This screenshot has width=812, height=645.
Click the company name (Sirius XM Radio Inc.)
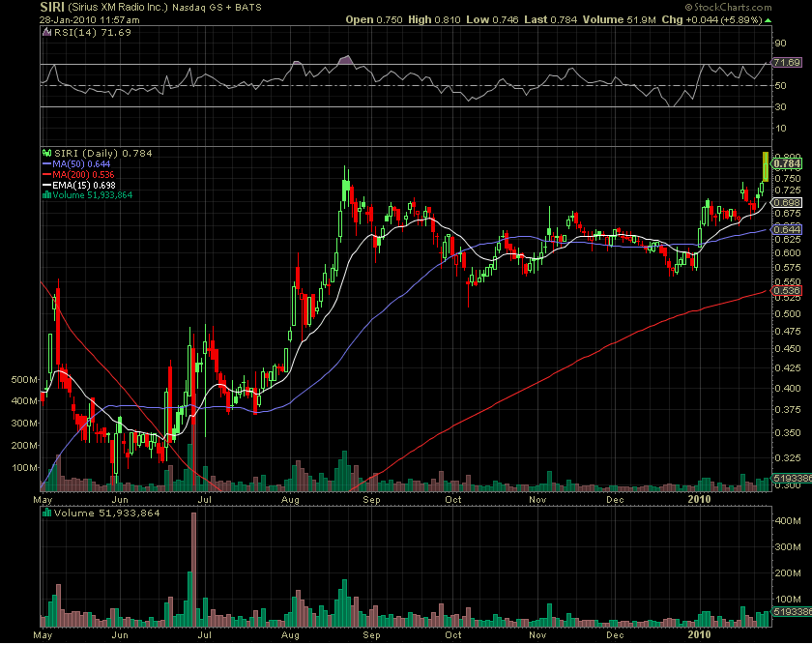coord(118,8)
